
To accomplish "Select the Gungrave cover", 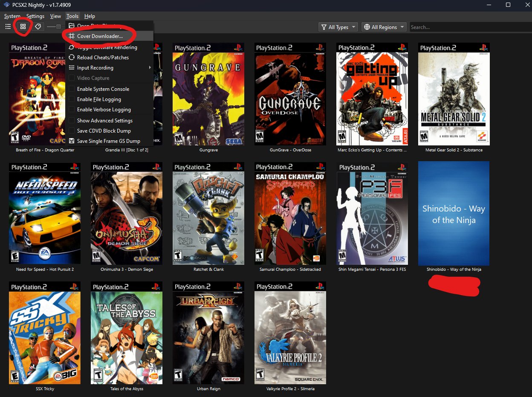I will 208,94.
